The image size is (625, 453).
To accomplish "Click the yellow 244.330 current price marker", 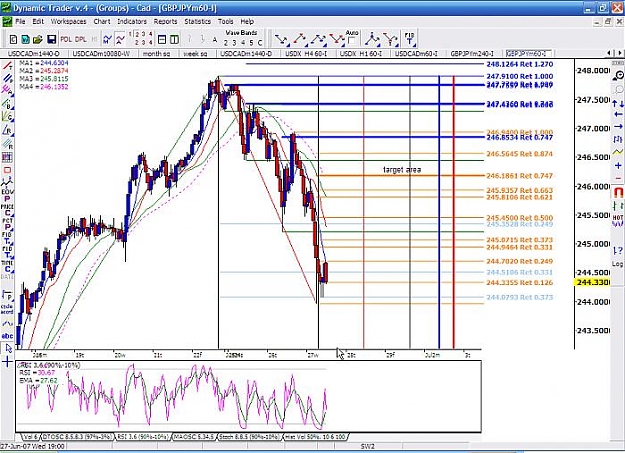I will click(591, 282).
